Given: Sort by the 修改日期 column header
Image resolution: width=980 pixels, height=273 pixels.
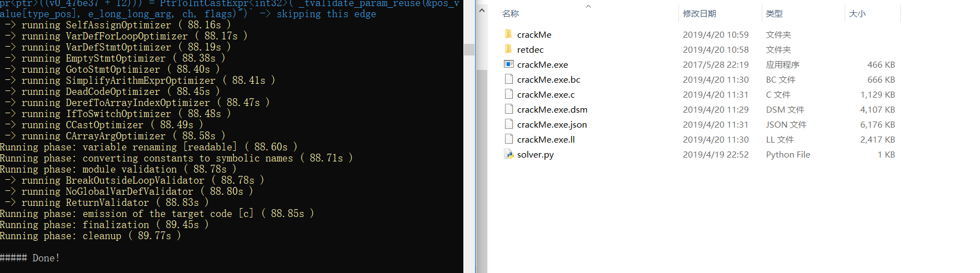Looking at the screenshot, I should [699, 14].
